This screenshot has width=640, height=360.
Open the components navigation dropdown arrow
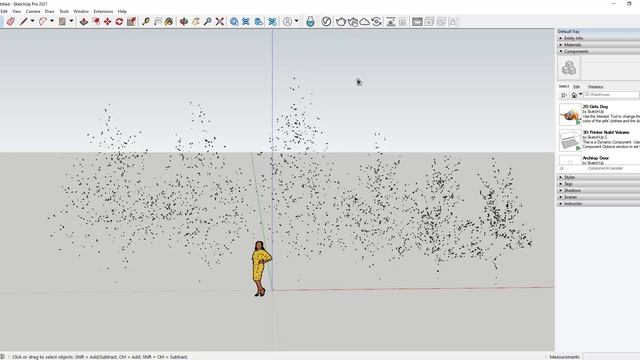pos(580,95)
